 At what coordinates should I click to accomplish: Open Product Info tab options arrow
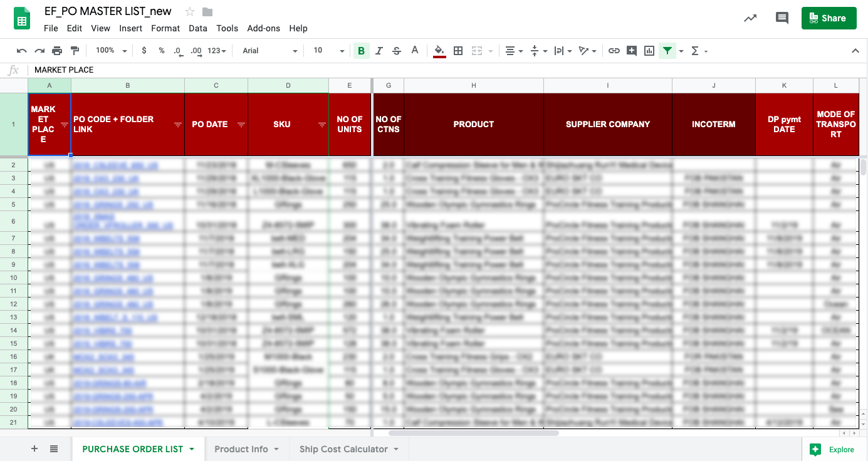[x=276, y=449]
